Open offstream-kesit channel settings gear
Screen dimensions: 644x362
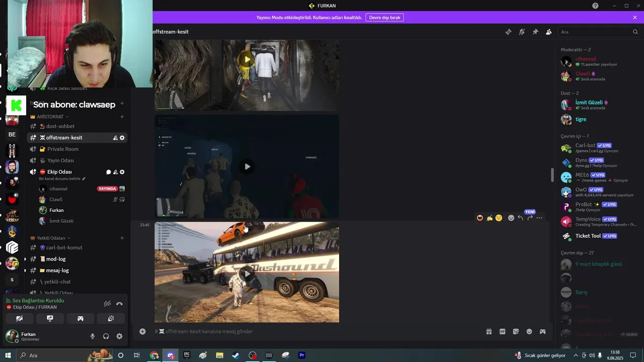122,138
